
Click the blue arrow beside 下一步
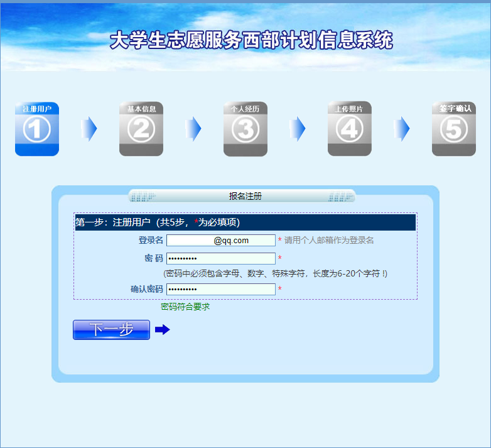[x=162, y=330]
